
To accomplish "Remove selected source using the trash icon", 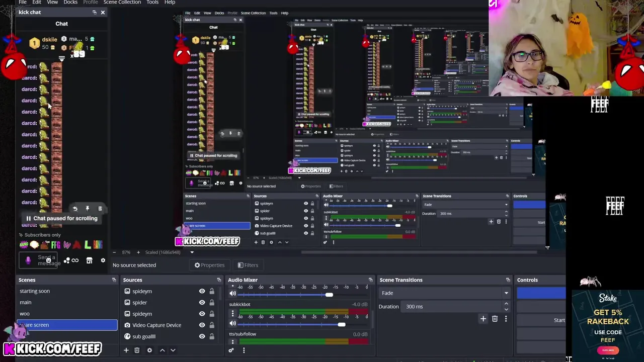I will 137,350.
